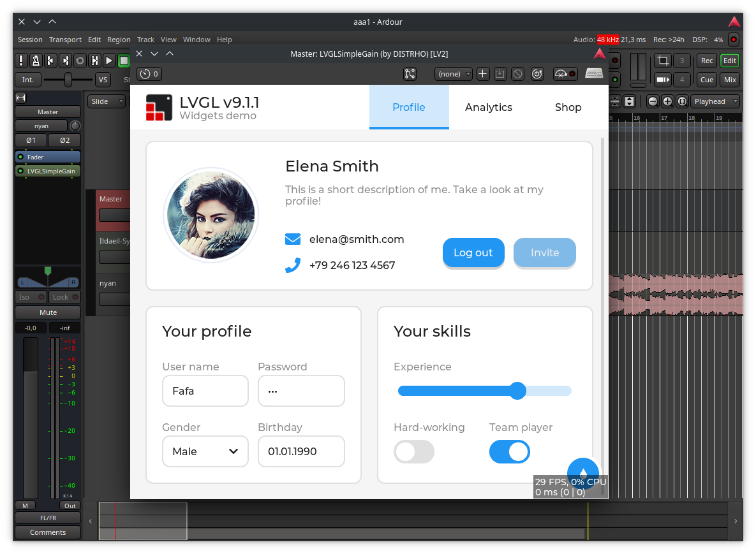Click the latency clock button showing 0
The image size is (756, 554).
pyautogui.click(x=149, y=74)
